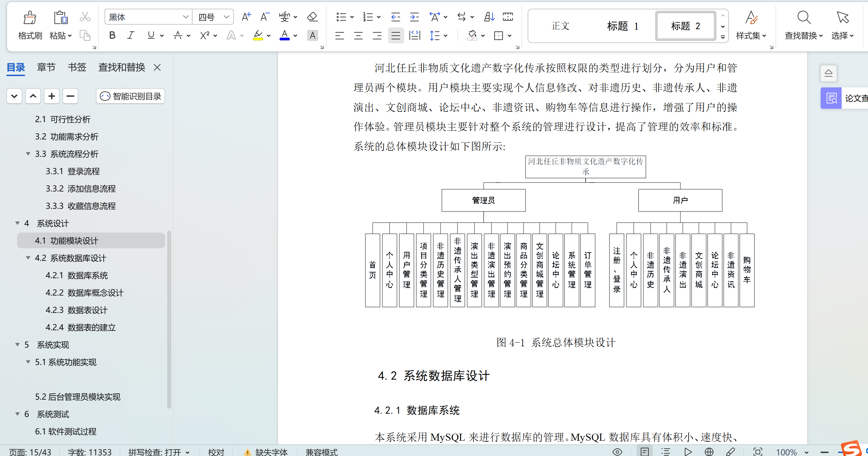868x456 pixels.
Task: Open the font size dropdown
Action: (x=227, y=17)
